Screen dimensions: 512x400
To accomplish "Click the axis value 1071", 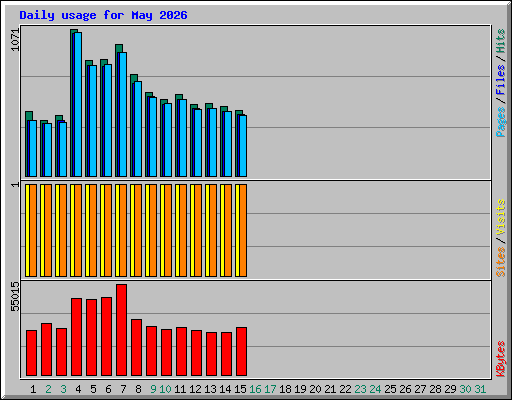I will [15, 40].
